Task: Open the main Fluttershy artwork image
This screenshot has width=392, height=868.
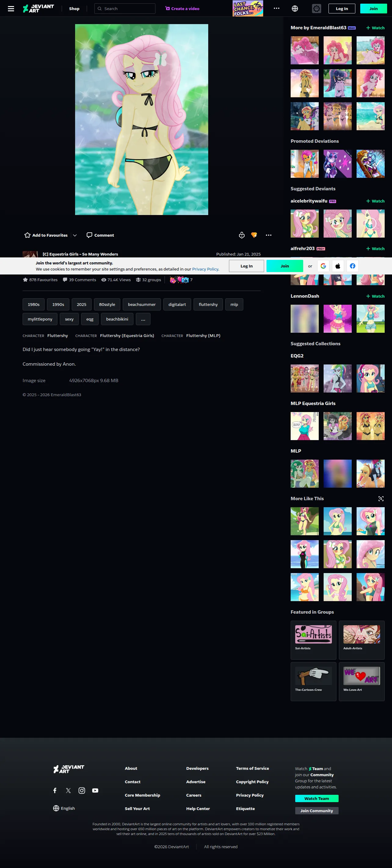Action: tap(142, 120)
